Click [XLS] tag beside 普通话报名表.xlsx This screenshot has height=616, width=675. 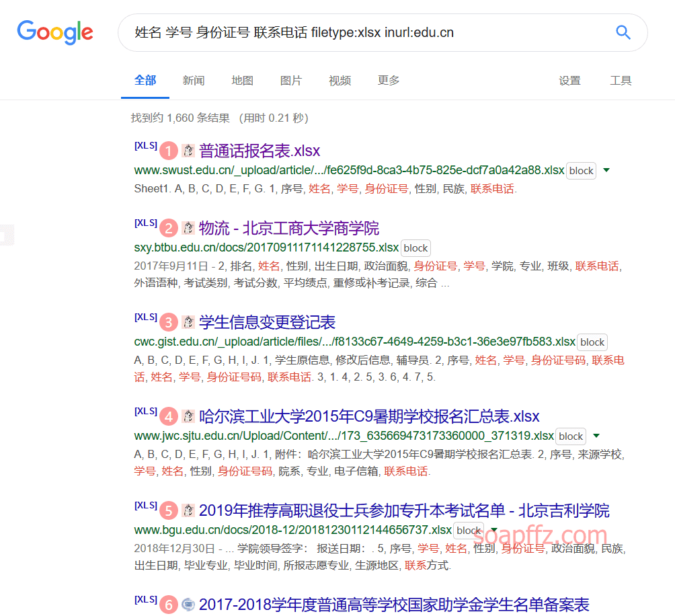pos(145,145)
